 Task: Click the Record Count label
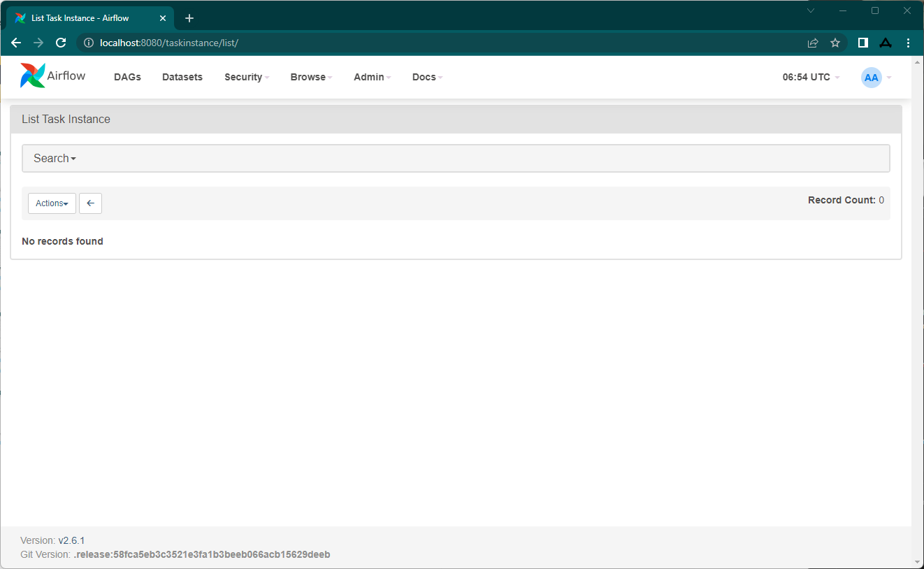(842, 200)
